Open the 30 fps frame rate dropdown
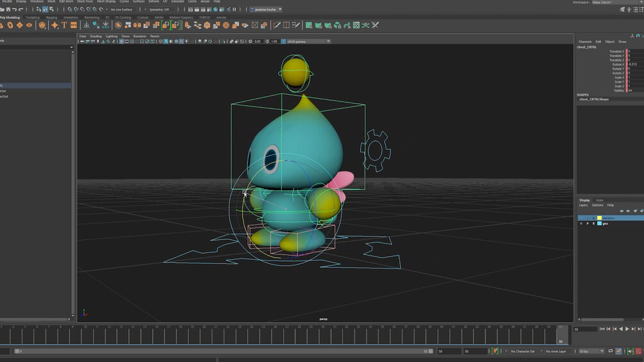The width and height of the screenshot is (644, 362). tap(591, 351)
